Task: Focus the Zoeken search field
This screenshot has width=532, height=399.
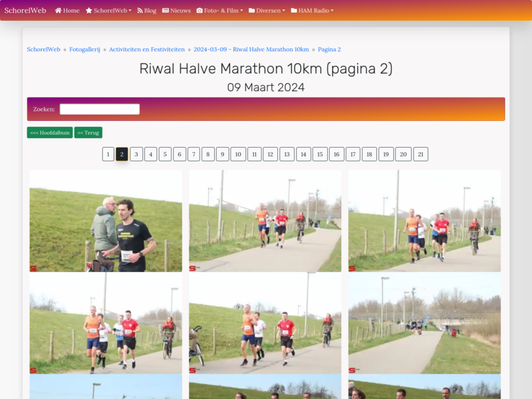Action: coord(100,109)
